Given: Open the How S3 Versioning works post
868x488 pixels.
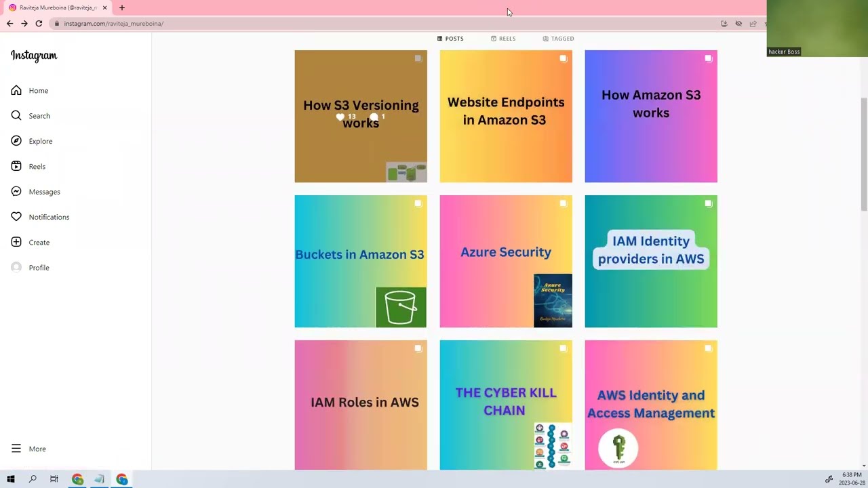Looking at the screenshot, I should click(361, 116).
